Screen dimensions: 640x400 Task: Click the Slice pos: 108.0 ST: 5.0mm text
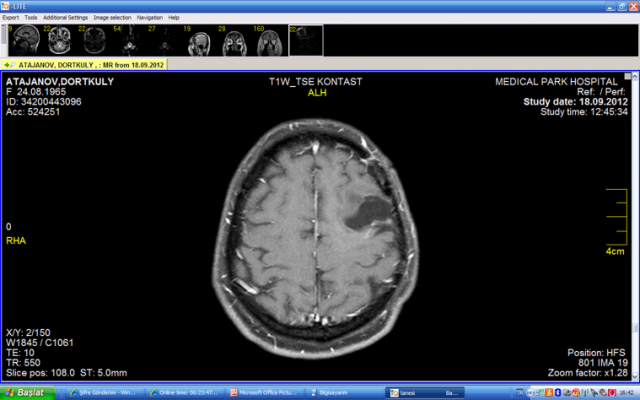(66, 373)
